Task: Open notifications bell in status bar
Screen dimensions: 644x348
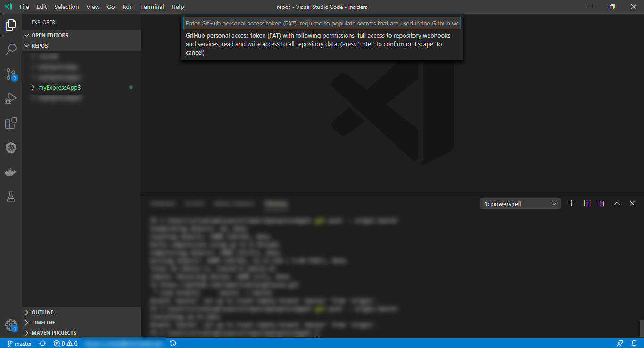Action: point(634,343)
